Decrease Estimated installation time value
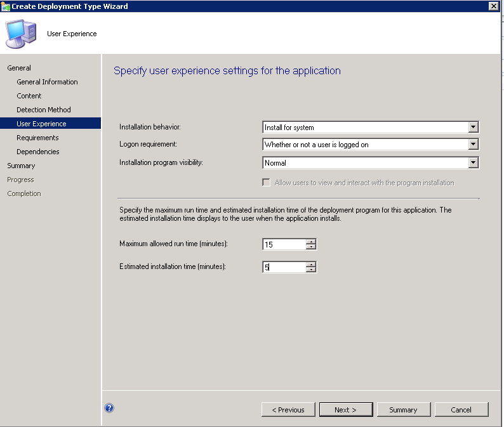Image resolution: width=504 pixels, height=427 pixels. coord(311,270)
